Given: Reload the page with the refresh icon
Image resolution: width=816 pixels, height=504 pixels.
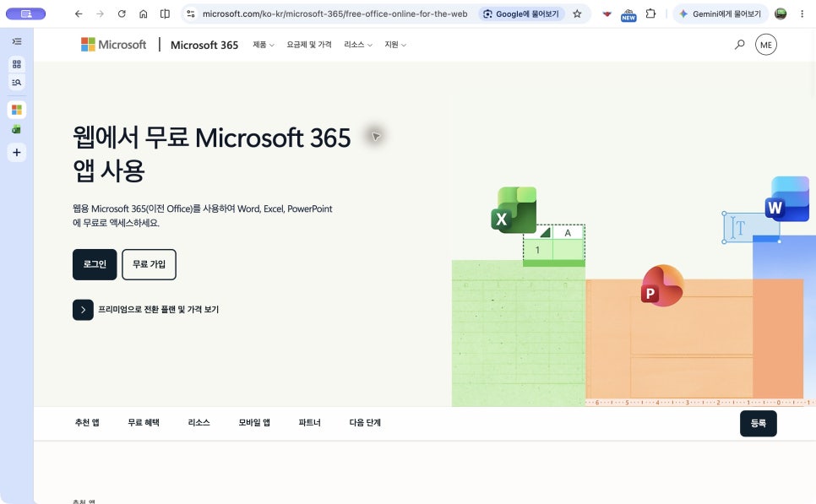Looking at the screenshot, I should pos(122,14).
